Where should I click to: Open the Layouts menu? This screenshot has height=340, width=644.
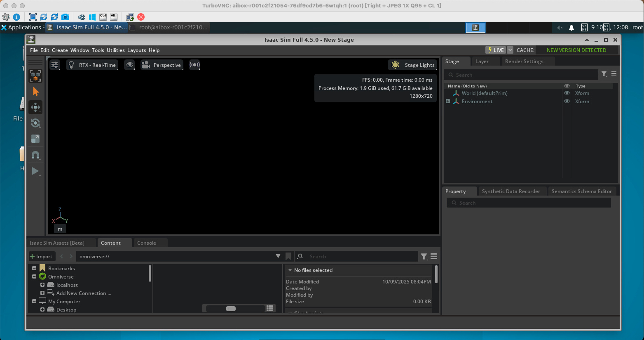tap(136, 50)
